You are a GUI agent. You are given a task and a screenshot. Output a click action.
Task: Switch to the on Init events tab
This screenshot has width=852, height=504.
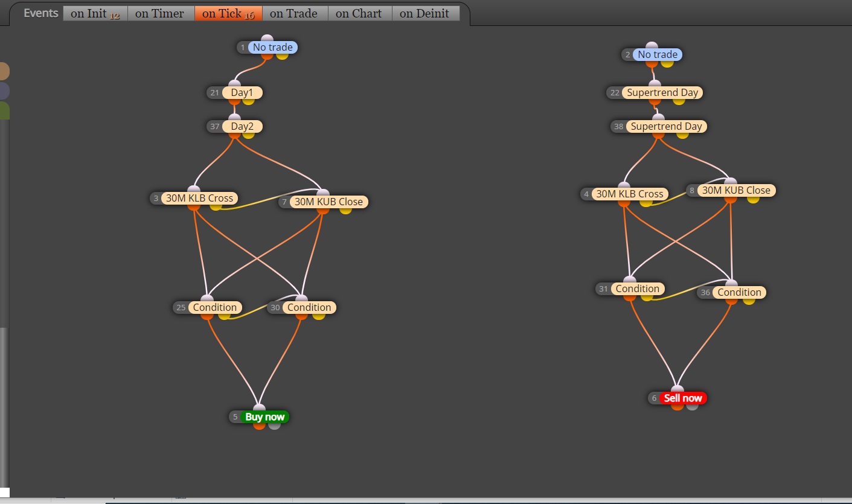pos(95,13)
